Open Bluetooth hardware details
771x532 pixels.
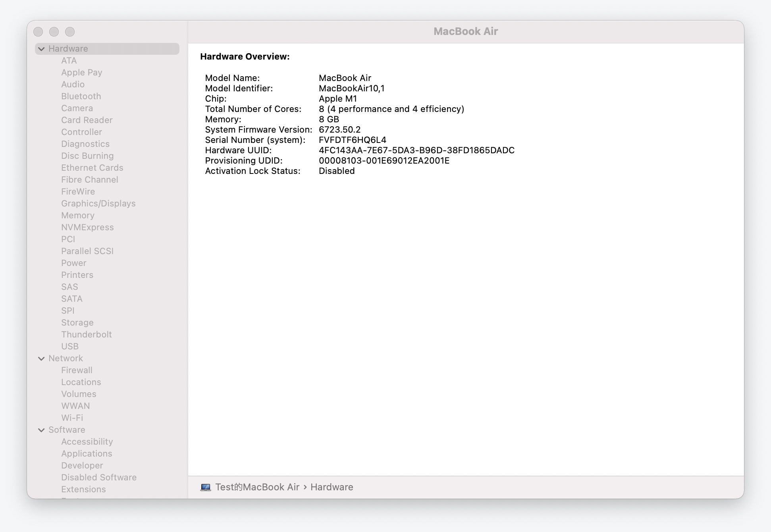click(81, 96)
